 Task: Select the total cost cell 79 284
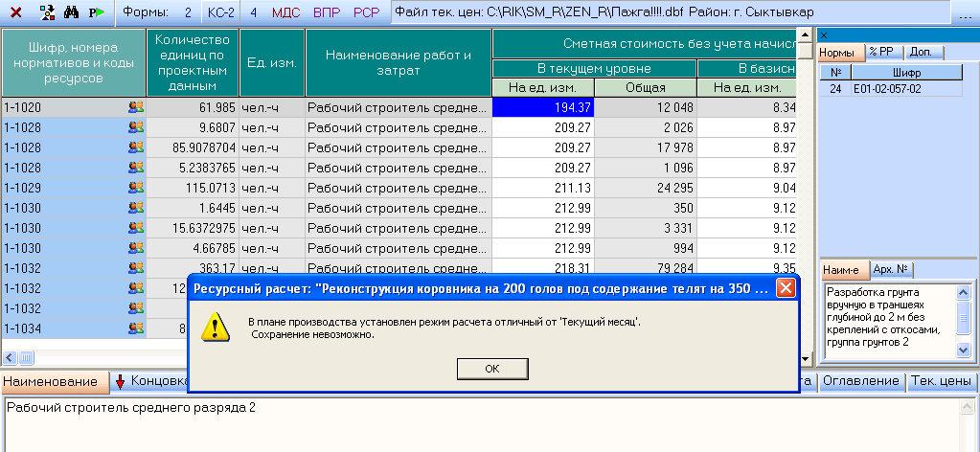click(646, 267)
